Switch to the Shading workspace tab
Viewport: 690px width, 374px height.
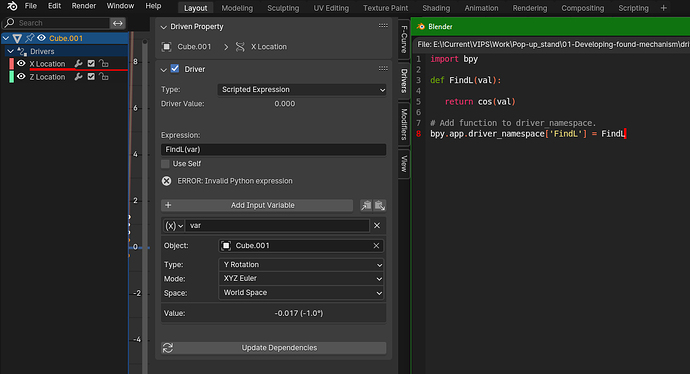(436, 8)
